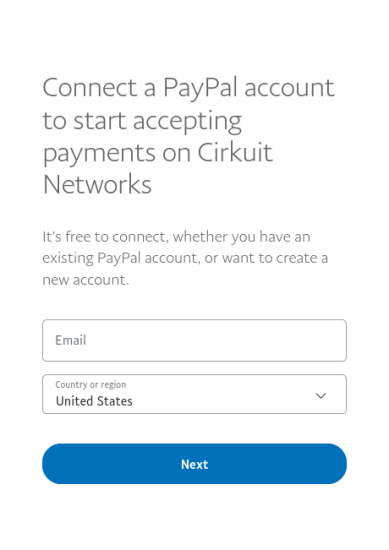Click the 'It's free to connect' paragraph

tap(185, 258)
